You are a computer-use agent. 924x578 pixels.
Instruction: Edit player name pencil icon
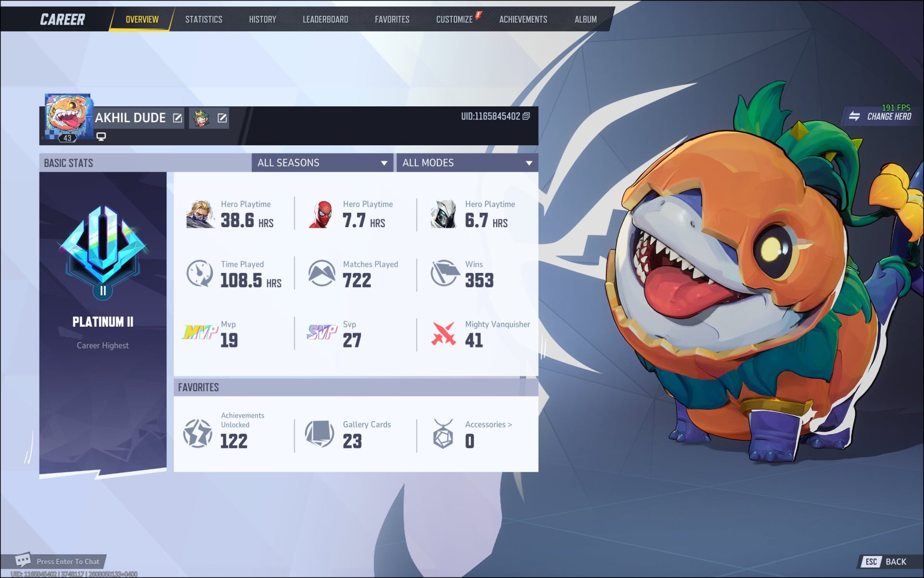[x=178, y=118]
